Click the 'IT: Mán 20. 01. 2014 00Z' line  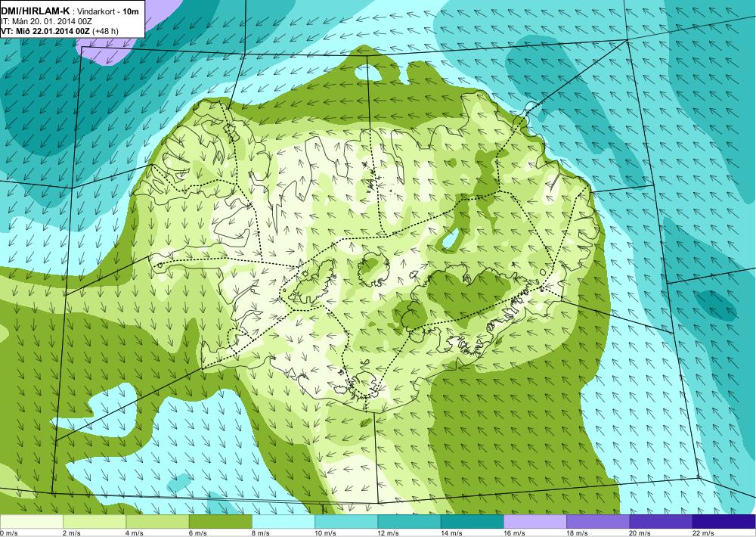(46, 21)
